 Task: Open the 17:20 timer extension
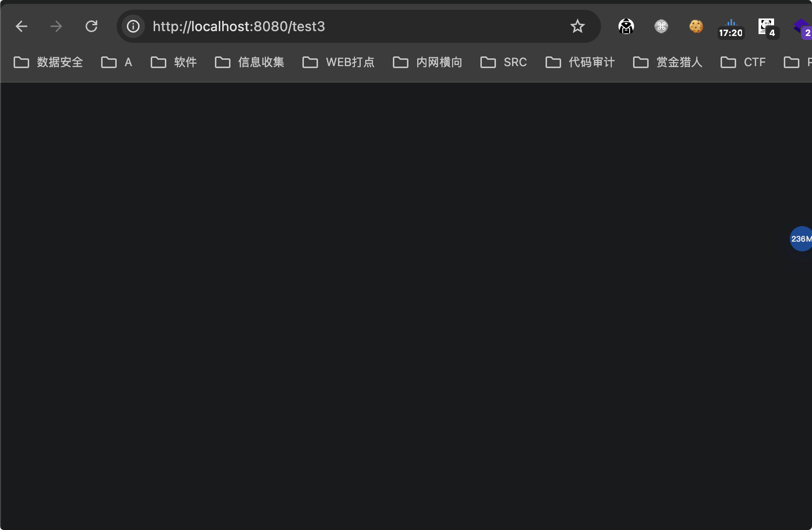(x=731, y=28)
